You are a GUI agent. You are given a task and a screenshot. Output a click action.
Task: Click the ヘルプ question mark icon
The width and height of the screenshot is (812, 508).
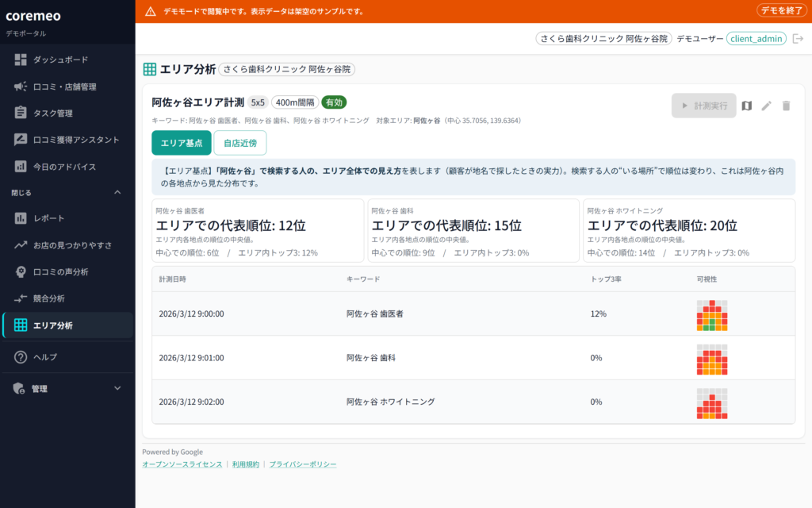(x=21, y=357)
